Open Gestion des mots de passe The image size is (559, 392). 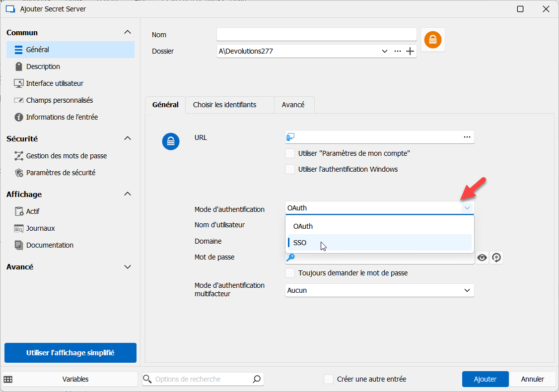(x=66, y=156)
